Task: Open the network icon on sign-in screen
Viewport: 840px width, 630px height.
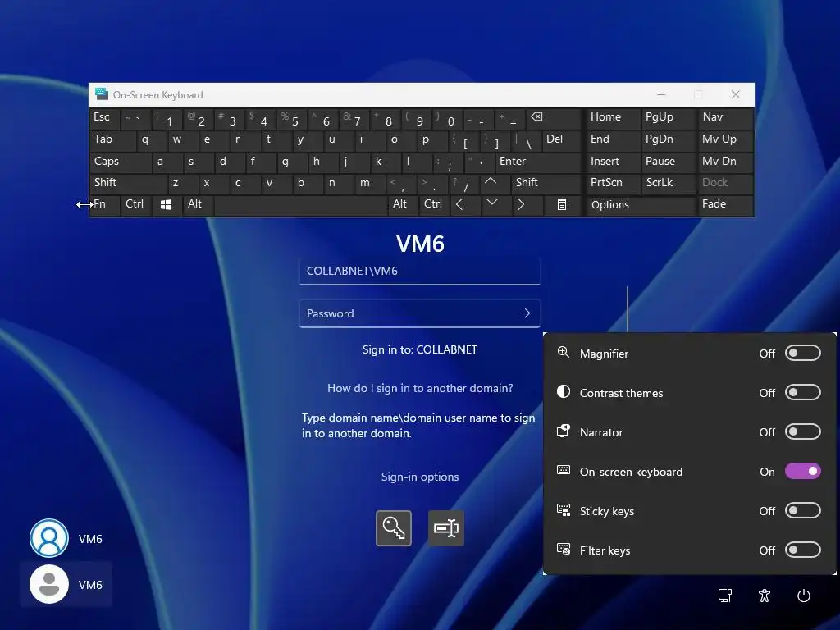Action: [x=725, y=596]
